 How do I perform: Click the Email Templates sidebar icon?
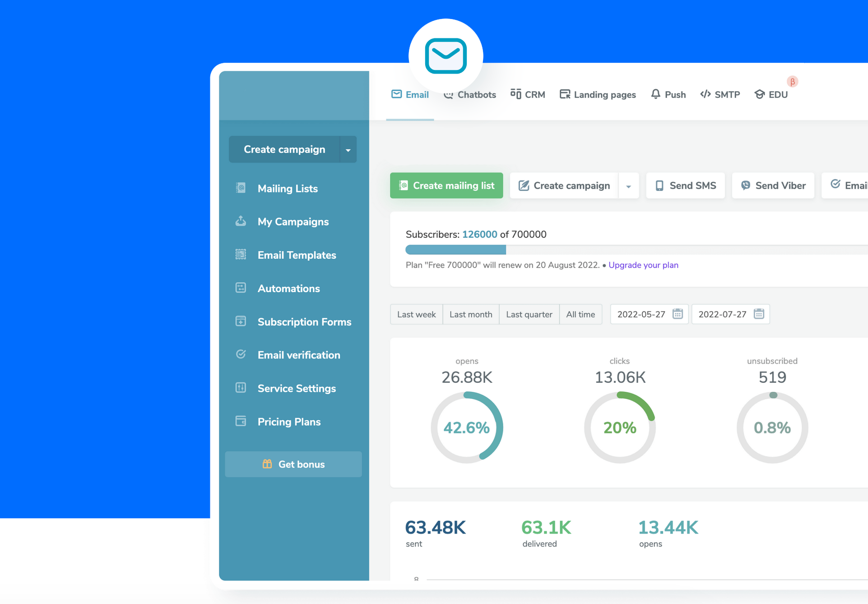click(x=241, y=255)
